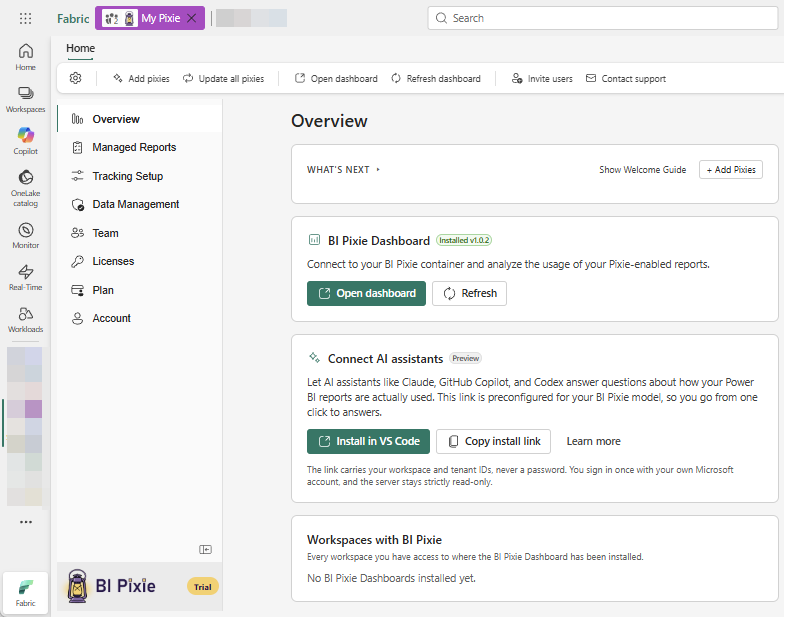The width and height of the screenshot is (794, 617).
Task: Click the BI Pixie lantern logo
Action: click(x=77, y=586)
